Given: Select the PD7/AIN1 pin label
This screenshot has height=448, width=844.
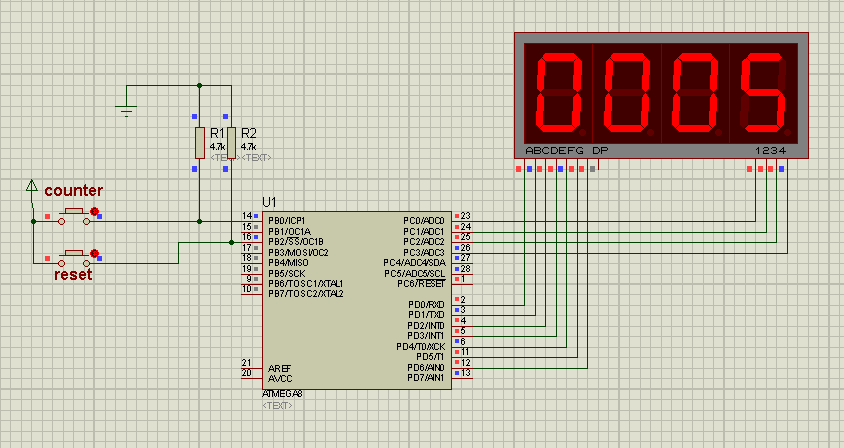Looking at the screenshot, I should [x=425, y=378].
